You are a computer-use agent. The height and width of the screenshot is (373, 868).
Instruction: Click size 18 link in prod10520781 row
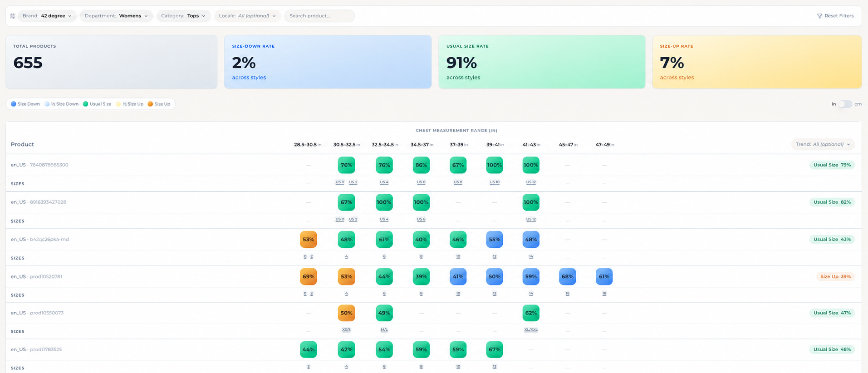point(604,294)
